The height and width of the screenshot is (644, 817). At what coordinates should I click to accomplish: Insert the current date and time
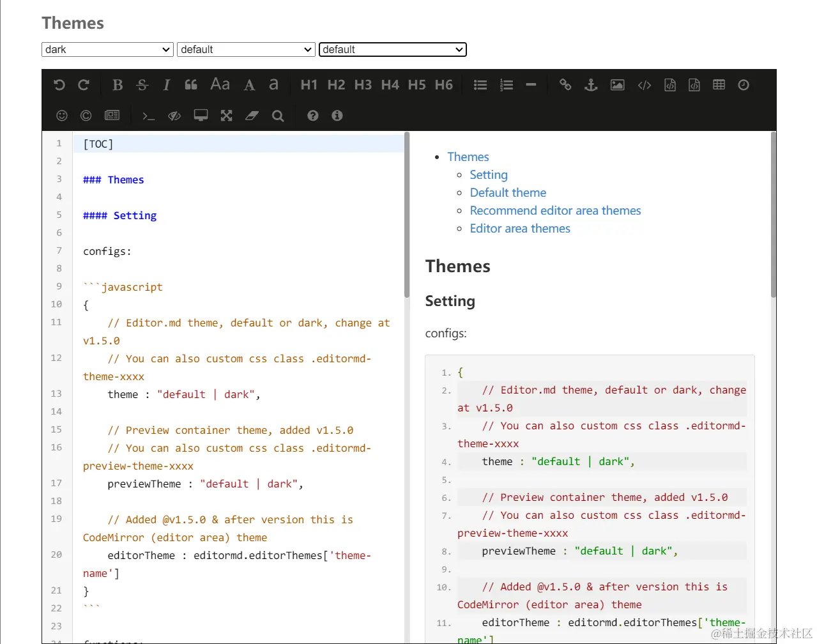coord(744,85)
